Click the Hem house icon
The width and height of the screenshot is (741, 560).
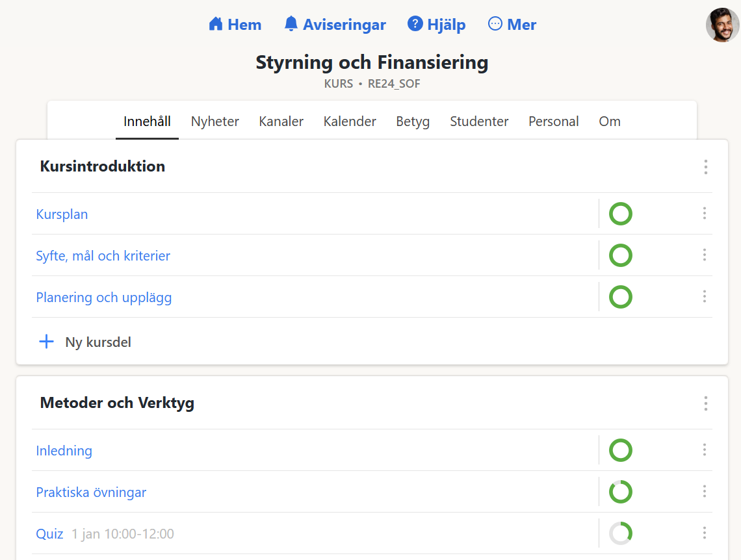coord(216,25)
